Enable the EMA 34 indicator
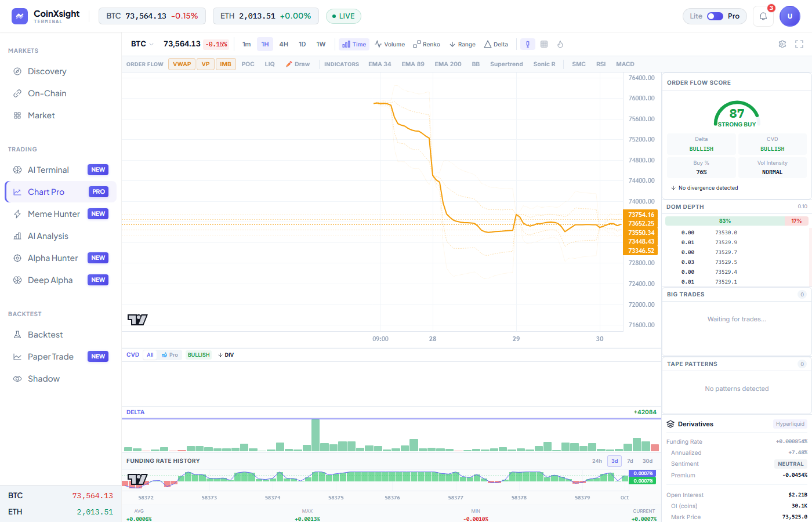Screen dimensions: 812x522 pyautogui.click(x=380, y=64)
